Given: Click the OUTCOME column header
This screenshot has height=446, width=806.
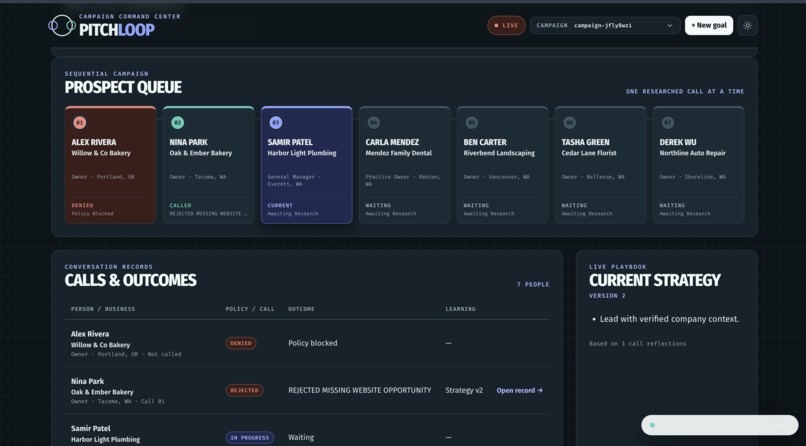Looking at the screenshot, I should tap(301, 309).
